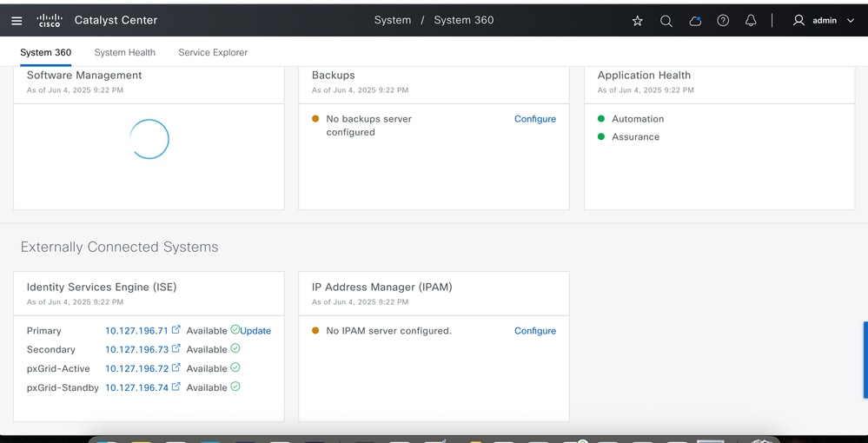Open pxGrid-Standby address 10.127.196.74
This screenshot has width=868, height=443.
pos(136,388)
